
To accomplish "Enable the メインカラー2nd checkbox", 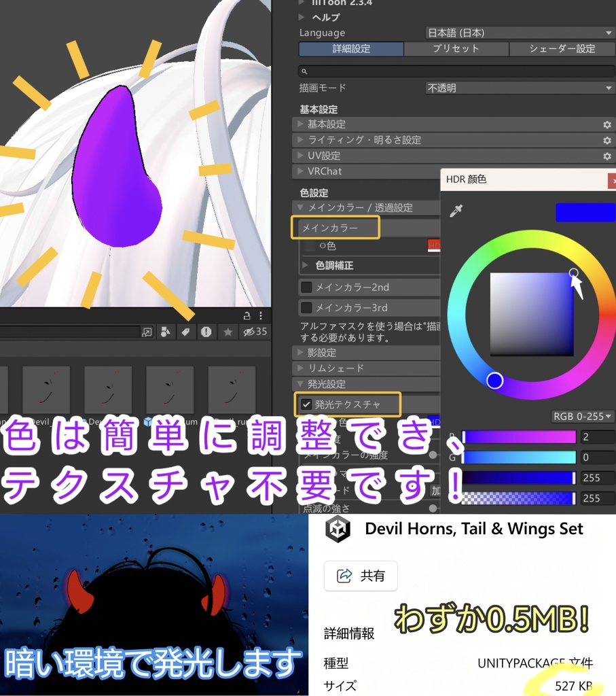I will [306, 288].
